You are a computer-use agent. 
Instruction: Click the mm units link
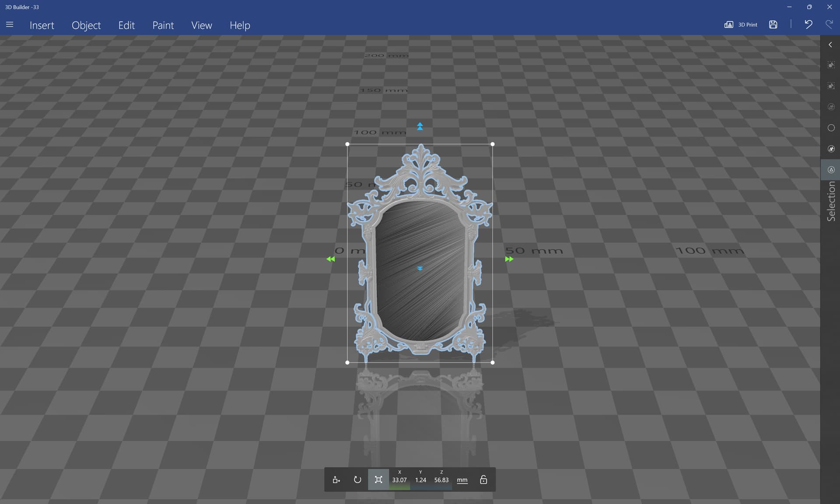(x=462, y=480)
